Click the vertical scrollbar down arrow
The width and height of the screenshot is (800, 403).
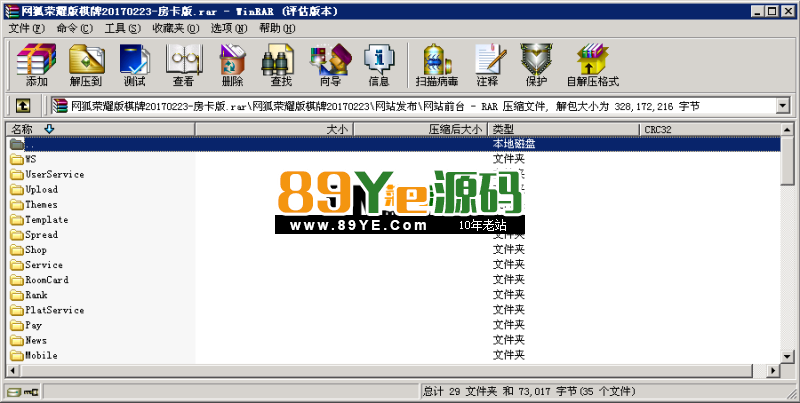click(x=787, y=357)
